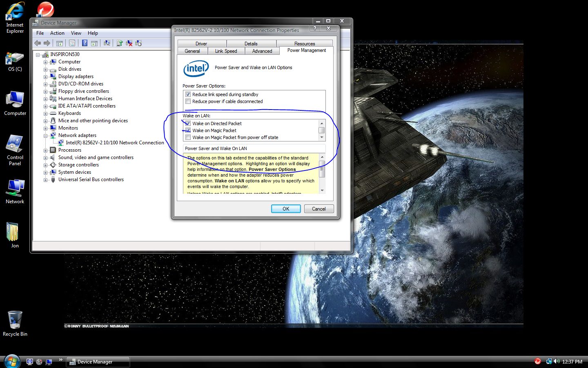
Task: Expand the Processors node
Action: 45,150
